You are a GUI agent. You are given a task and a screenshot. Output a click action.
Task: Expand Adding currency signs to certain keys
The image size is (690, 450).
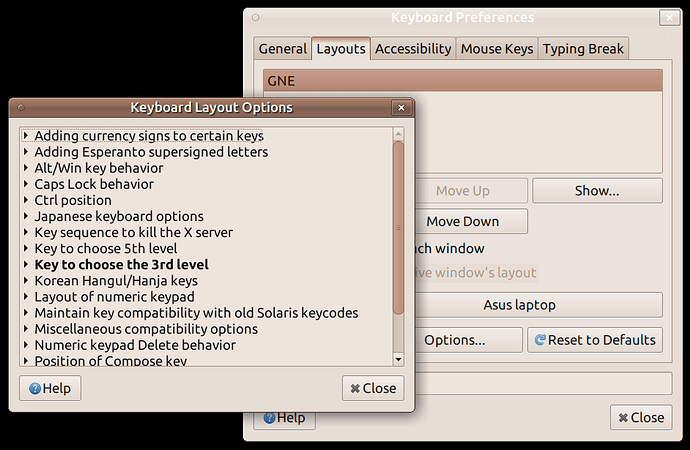[x=26, y=135]
